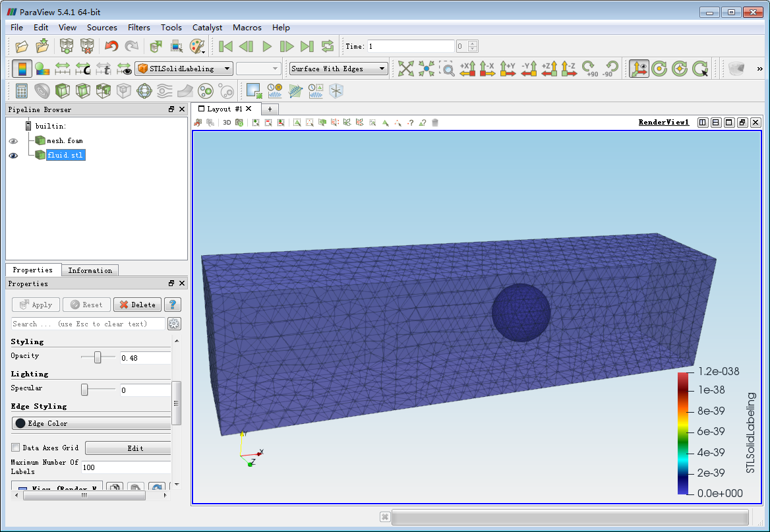The width and height of the screenshot is (770, 532).
Task: Apply the Threshold filter
Action: point(103,91)
